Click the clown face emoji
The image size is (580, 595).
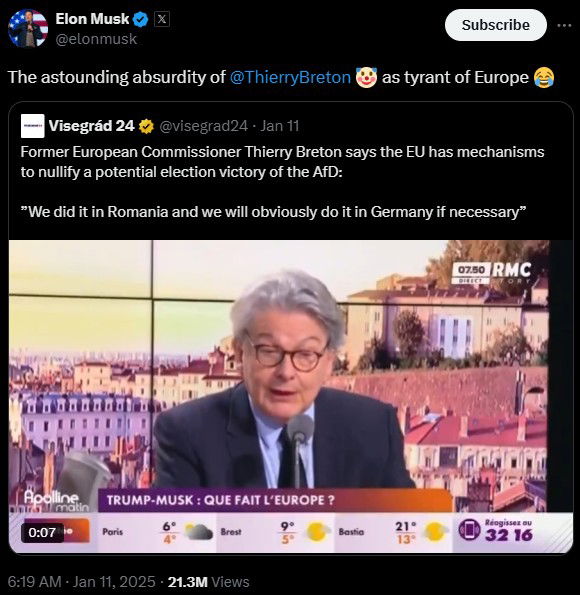click(x=366, y=77)
